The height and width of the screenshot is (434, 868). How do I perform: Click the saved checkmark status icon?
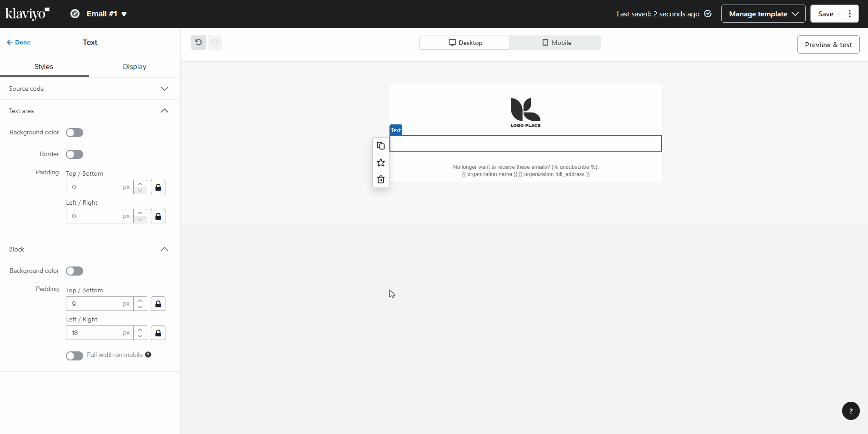(708, 14)
